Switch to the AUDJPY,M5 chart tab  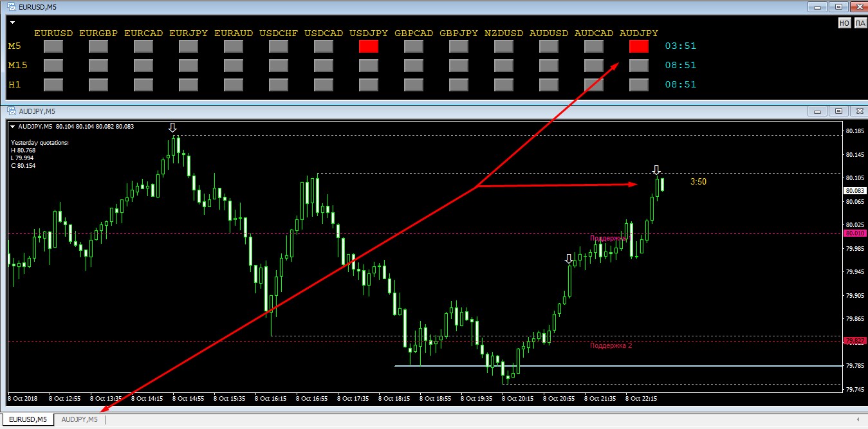pos(80,419)
